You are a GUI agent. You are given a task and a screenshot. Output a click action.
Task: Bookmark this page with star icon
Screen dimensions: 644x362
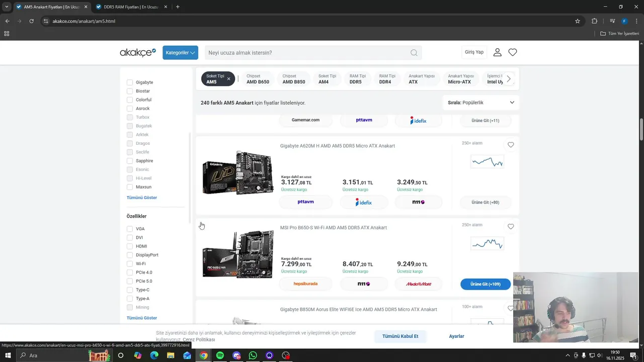578,21
